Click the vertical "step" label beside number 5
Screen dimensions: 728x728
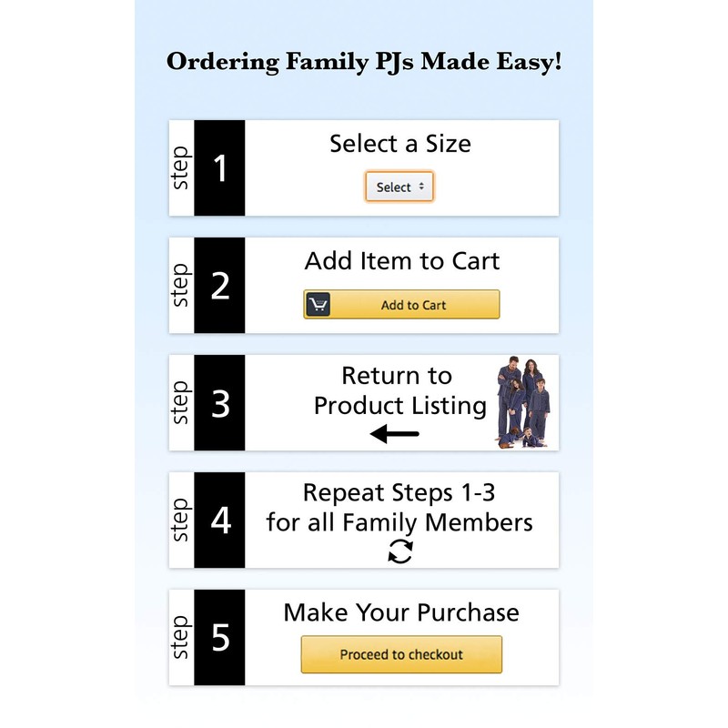tap(181, 638)
